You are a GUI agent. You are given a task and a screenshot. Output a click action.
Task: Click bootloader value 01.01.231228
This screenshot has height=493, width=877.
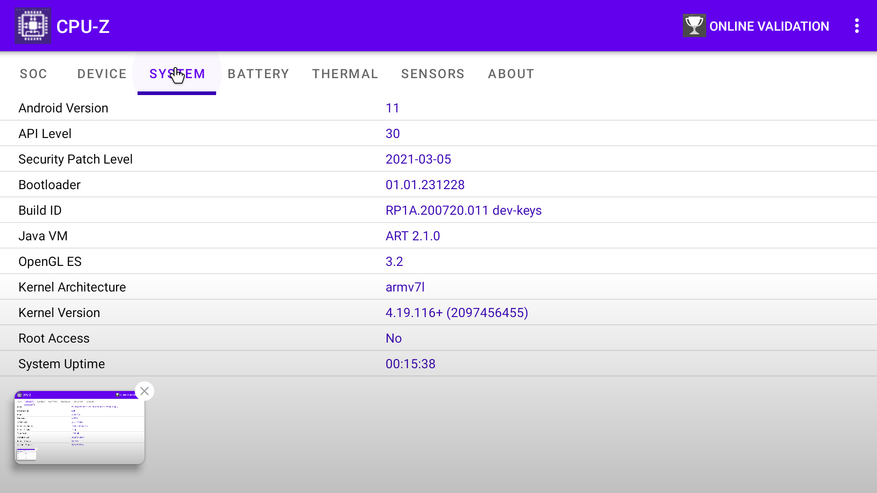[425, 185]
